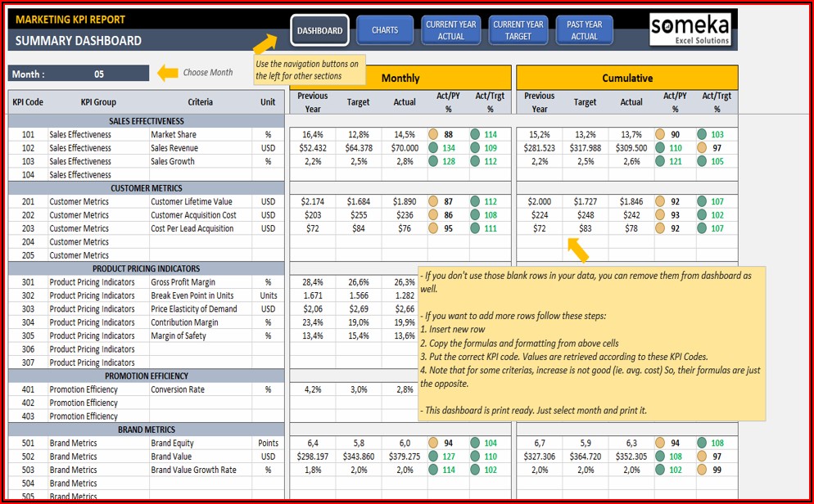814x504 pixels.
Task: Click the yellow Monthly header band
Action: 400,78
